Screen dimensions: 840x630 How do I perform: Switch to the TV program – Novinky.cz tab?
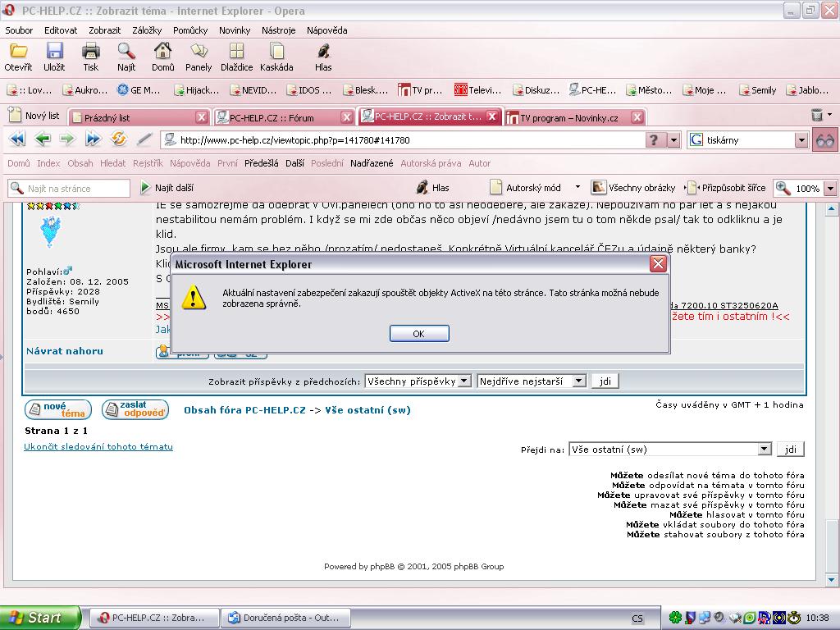(568, 117)
